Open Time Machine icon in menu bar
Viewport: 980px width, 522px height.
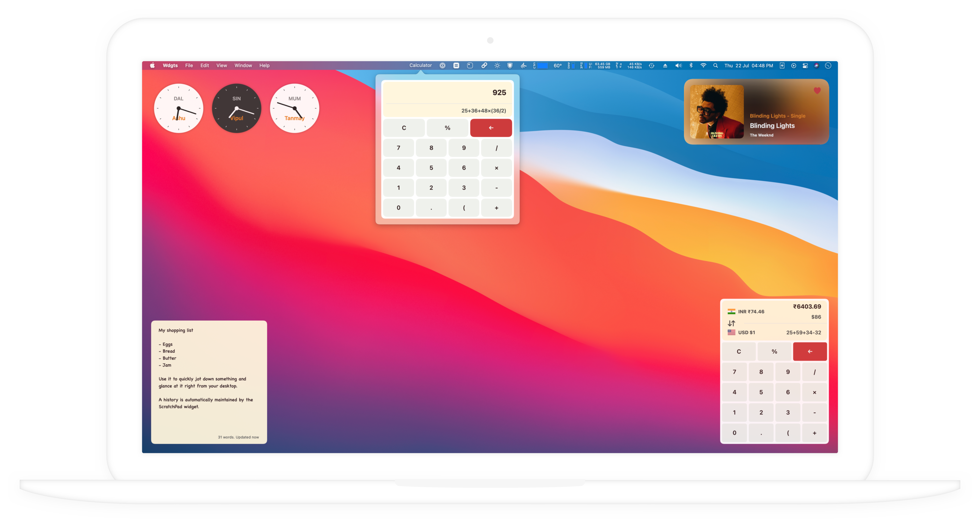(651, 66)
